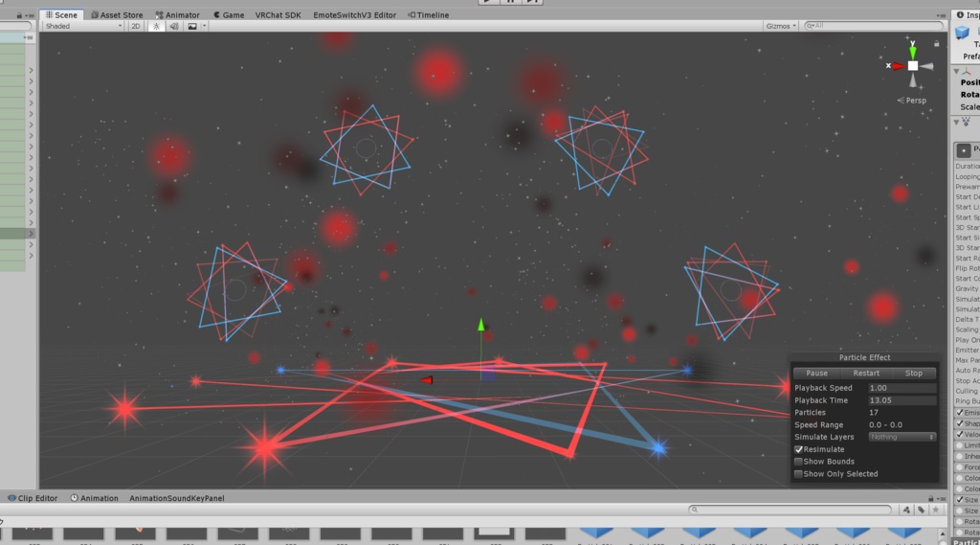Collapse the Transform component foldout
The image size is (980, 545).
(x=956, y=71)
